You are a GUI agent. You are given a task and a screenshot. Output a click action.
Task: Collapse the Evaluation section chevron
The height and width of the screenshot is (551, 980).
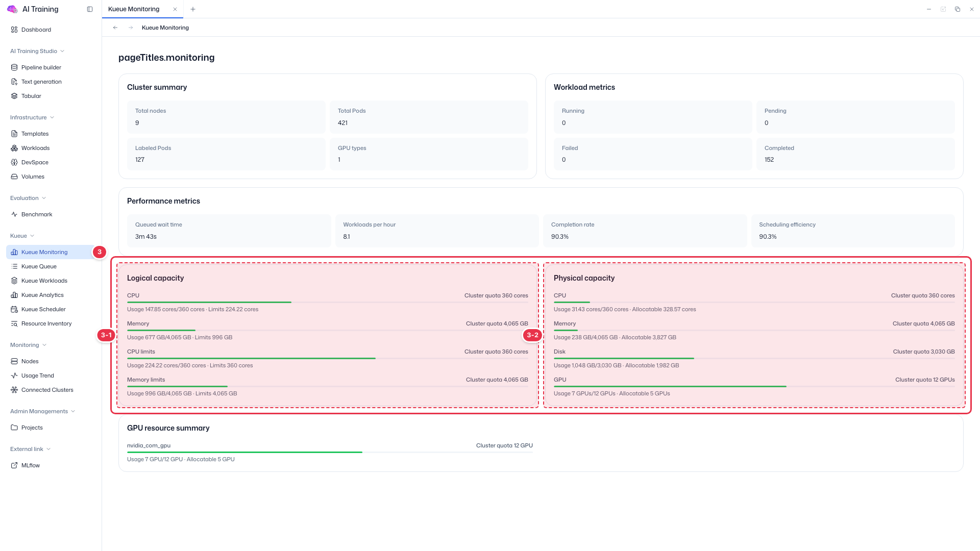pyautogui.click(x=44, y=198)
